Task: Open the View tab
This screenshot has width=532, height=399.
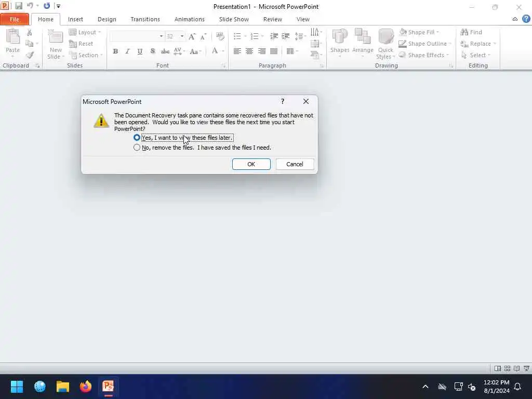Action: [x=303, y=19]
